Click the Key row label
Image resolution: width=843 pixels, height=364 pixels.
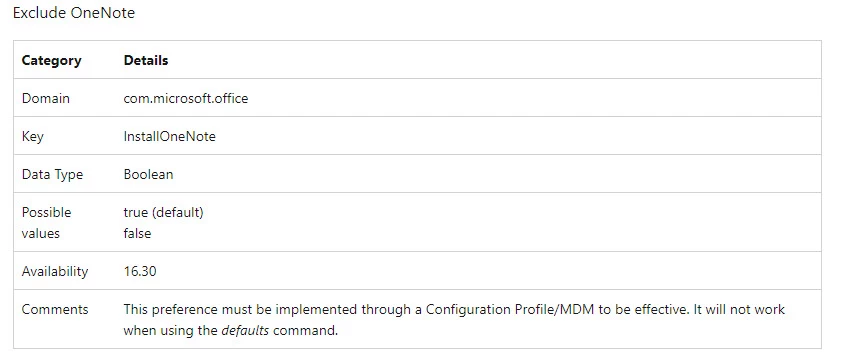tap(32, 137)
